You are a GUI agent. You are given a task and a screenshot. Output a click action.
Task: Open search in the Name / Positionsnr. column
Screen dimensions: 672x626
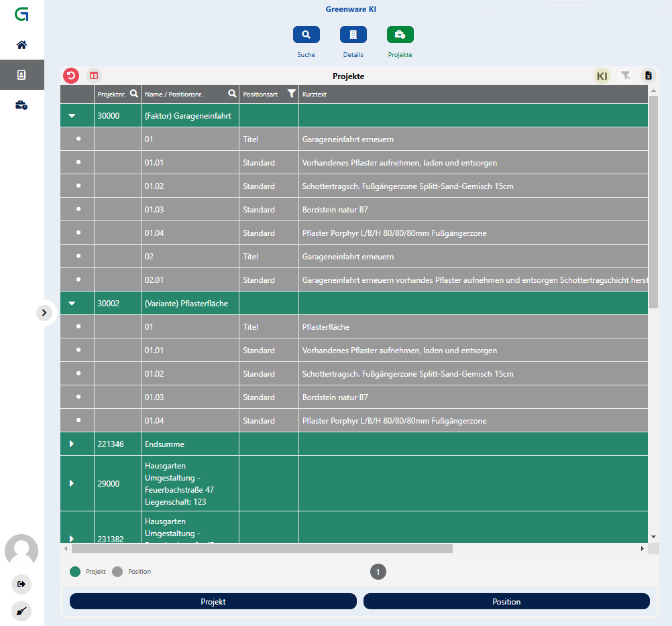pos(232,94)
